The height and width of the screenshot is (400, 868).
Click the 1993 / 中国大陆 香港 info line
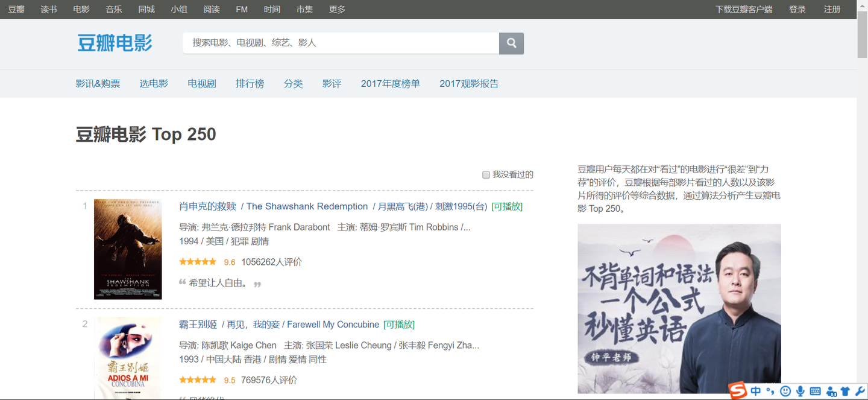253,360
